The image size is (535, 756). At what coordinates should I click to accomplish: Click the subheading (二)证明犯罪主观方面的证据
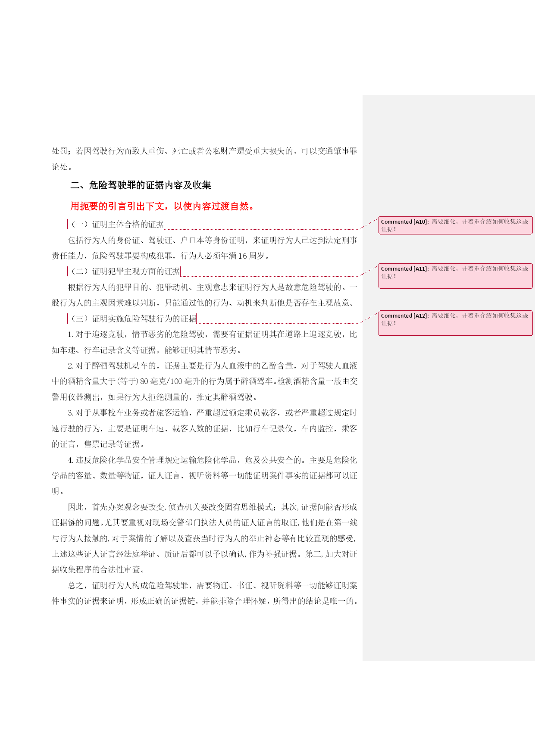click(x=125, y=271)
